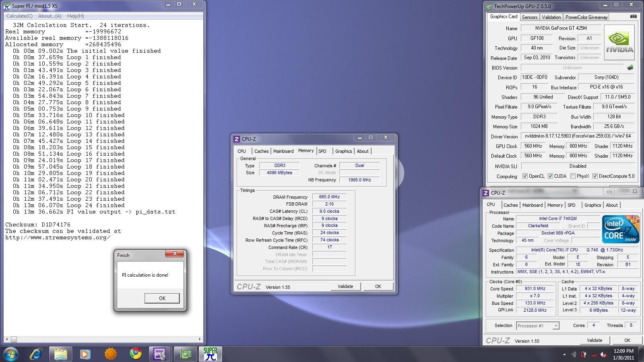The width and height of the screenshot is (644, 362).
Task: Open Windows Explorer folder icon in taskbar
Action: click(x=60, y=354)
